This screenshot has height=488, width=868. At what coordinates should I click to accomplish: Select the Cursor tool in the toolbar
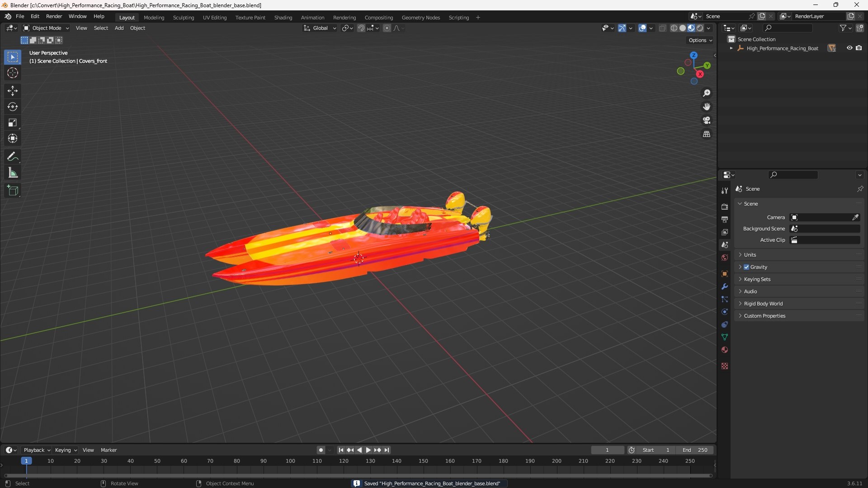(x=13, y=73)
